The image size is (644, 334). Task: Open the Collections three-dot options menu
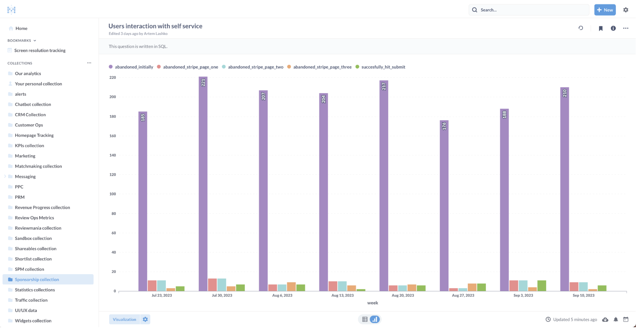pyautogui.click(x=89, y=63)
